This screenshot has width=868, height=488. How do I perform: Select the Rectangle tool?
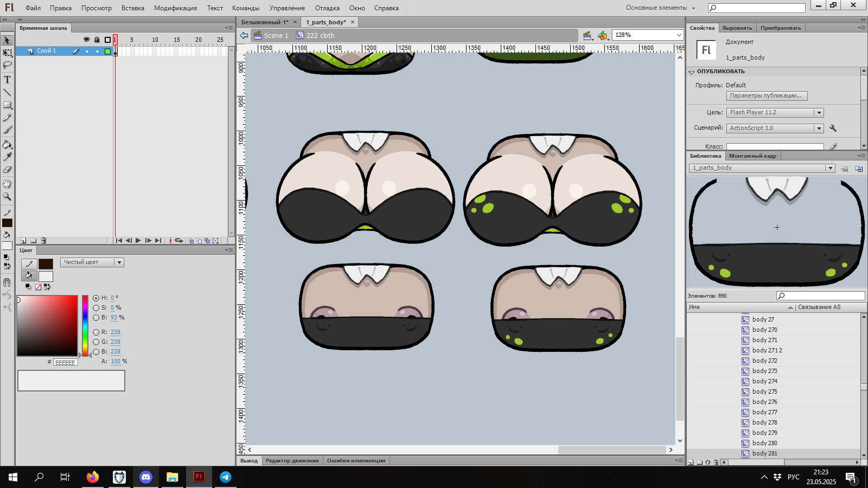7,105
